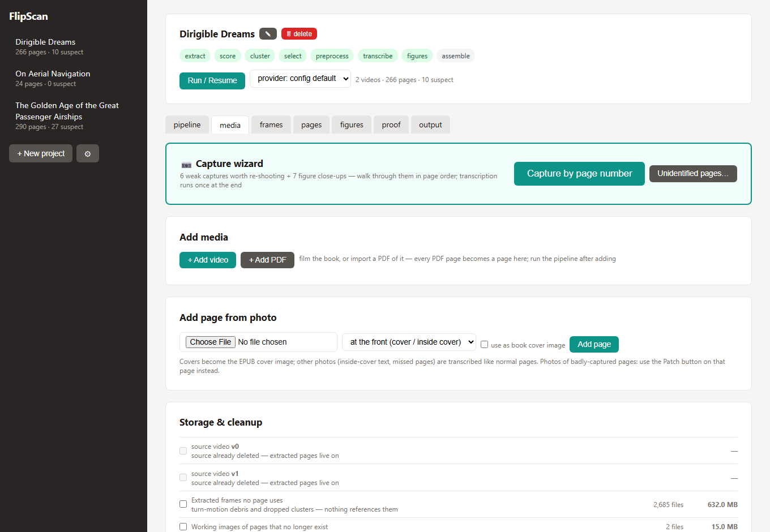Open the provider config default dropdown
The height and width of the screenshot is (532, 770).
pyautogui.click(x=300, y=79)
